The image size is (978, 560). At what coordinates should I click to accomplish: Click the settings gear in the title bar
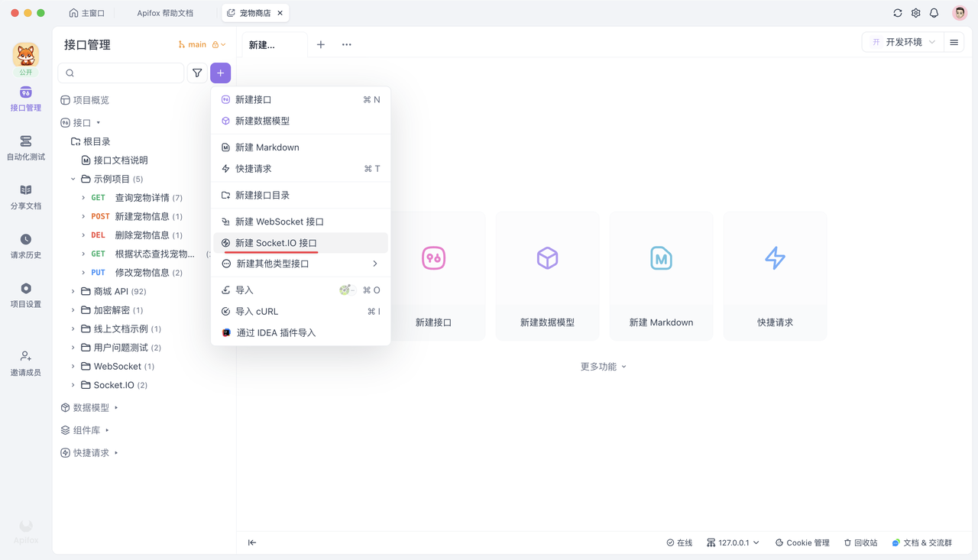915,12
